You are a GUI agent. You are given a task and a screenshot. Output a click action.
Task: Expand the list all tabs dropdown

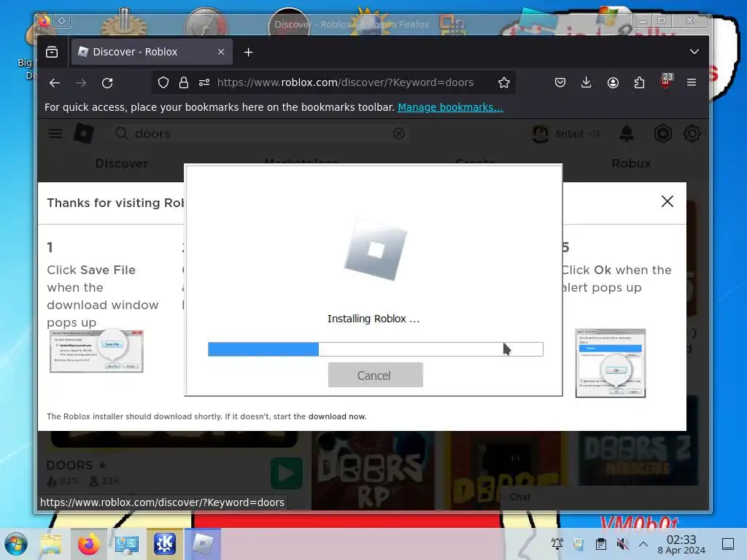pos(694,52)
